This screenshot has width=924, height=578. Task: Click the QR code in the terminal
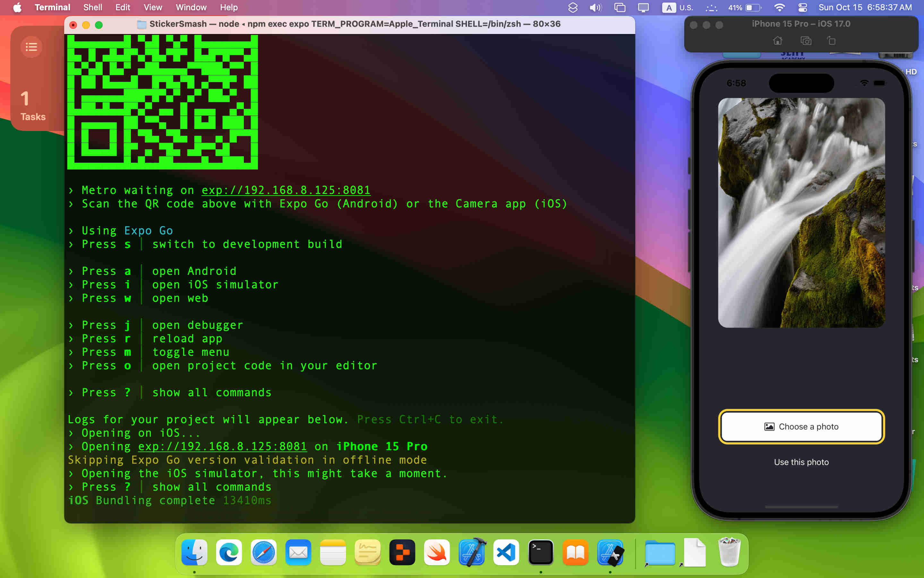(163, 102)
